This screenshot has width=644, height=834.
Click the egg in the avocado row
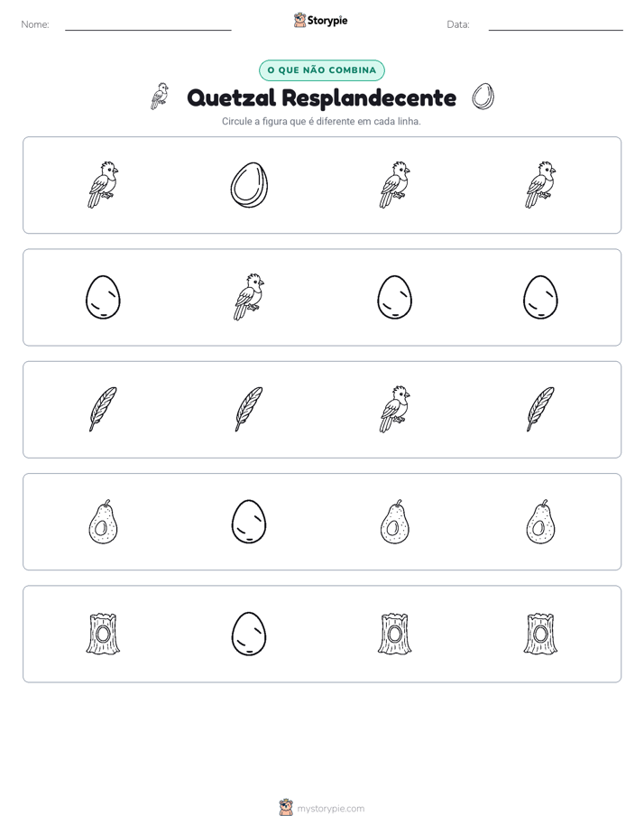249,522
